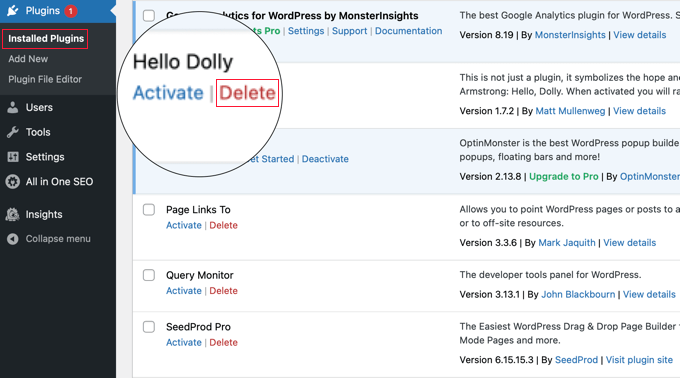Delete the Query Monitor plugin
The height and width of the screenshot is (378, 680).
(x=223, y=291)
